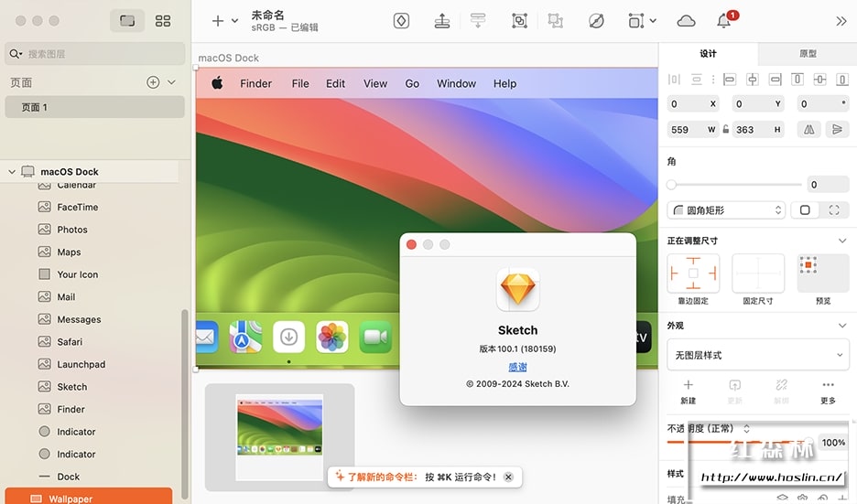The image size is (857, 504).
Task: Open the notifications bell icon
Action: (723, 21)
